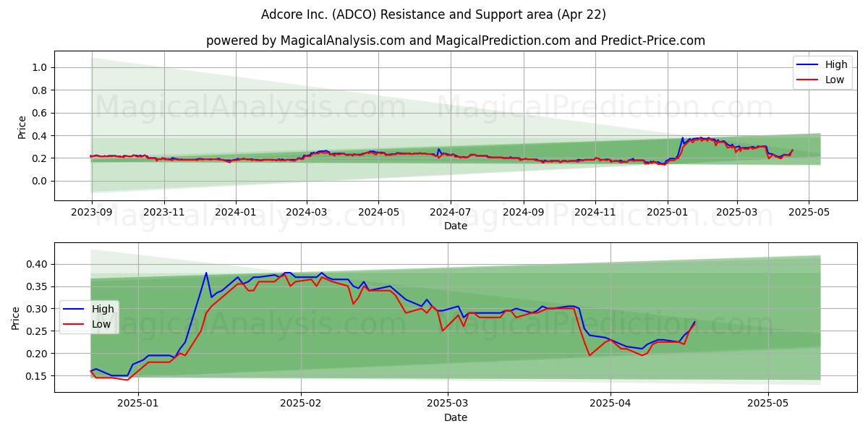This screenshot has width=868, height=434.
Task: Click the '2024-11' date tick label
Action: tap(595, 212)
